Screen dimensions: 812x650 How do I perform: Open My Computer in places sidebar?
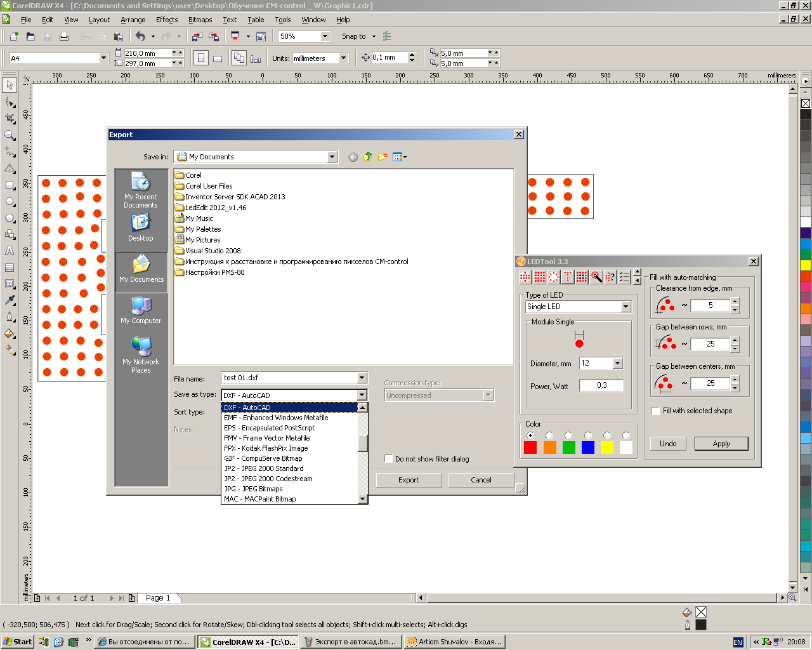click(141, 310)
